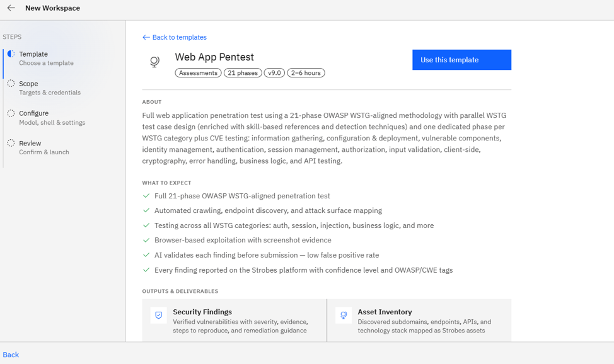Click the Asset Inventory globe icon
This screenshot has width=614, height=364.
tap(344, 315)
